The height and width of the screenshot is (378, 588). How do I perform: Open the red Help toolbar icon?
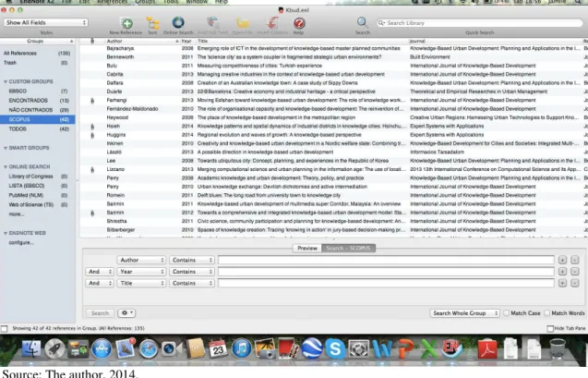[299, 23]
